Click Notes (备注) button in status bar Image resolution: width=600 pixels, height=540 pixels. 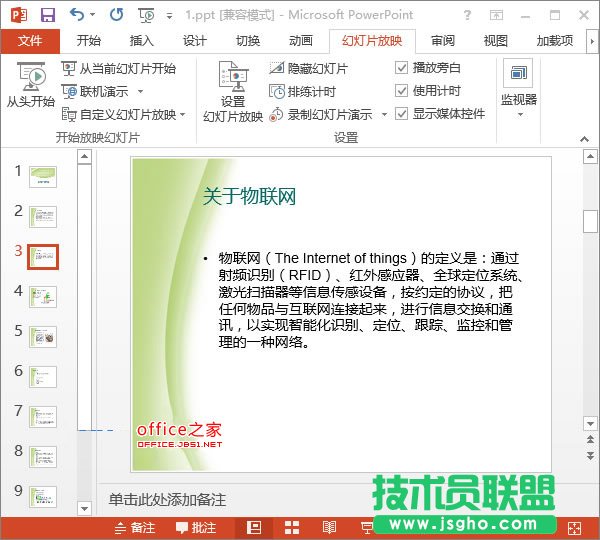[135, 528]
